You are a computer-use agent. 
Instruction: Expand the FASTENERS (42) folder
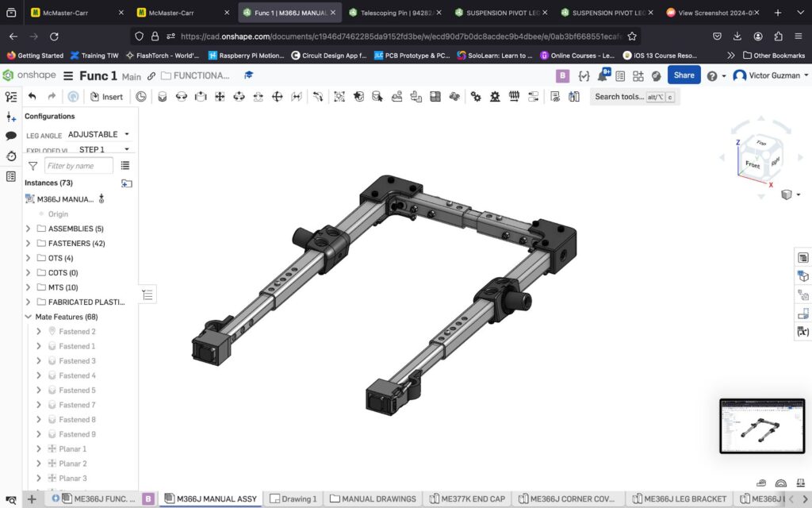29,244
